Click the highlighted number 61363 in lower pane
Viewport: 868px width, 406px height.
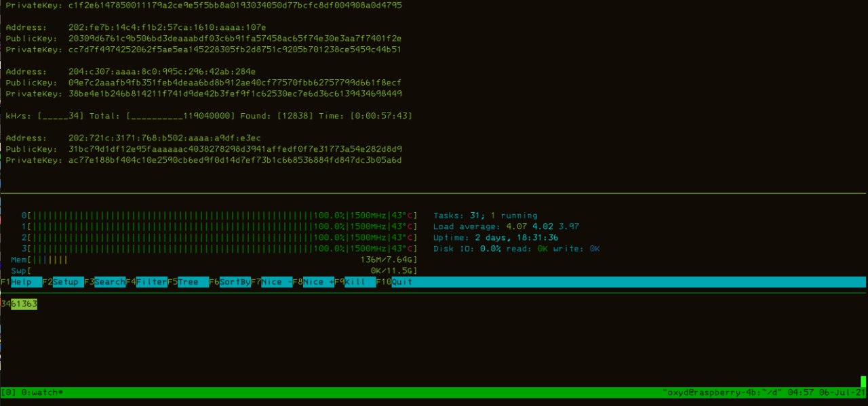[24, 304]
